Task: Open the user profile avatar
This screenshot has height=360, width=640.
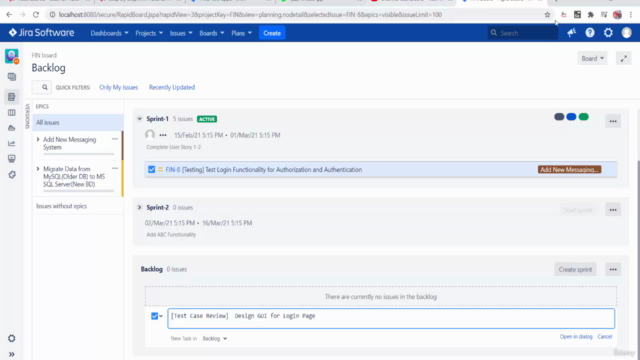Action: point(627,33)
